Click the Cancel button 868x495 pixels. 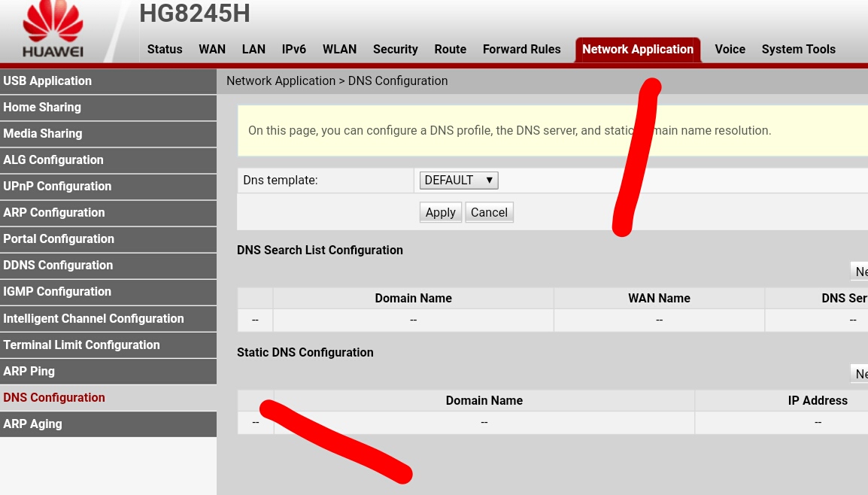click(489, 213)
